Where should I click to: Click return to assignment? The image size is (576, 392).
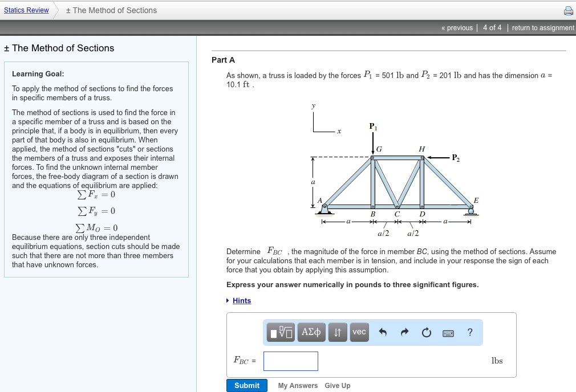(x=542, y=27)
